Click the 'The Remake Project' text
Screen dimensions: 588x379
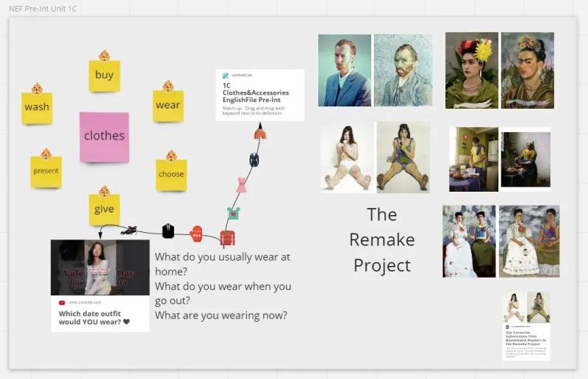[x=381, y=240]
